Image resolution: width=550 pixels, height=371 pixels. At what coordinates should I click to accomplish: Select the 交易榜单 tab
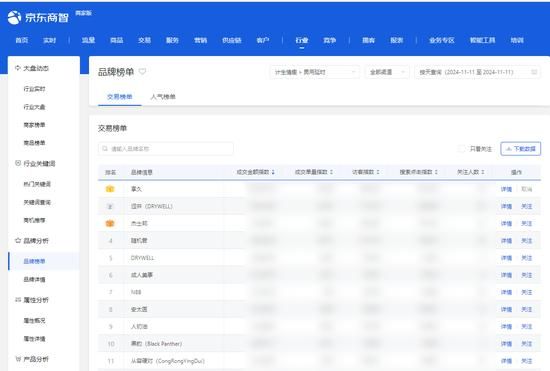click(x=120, y=97)
